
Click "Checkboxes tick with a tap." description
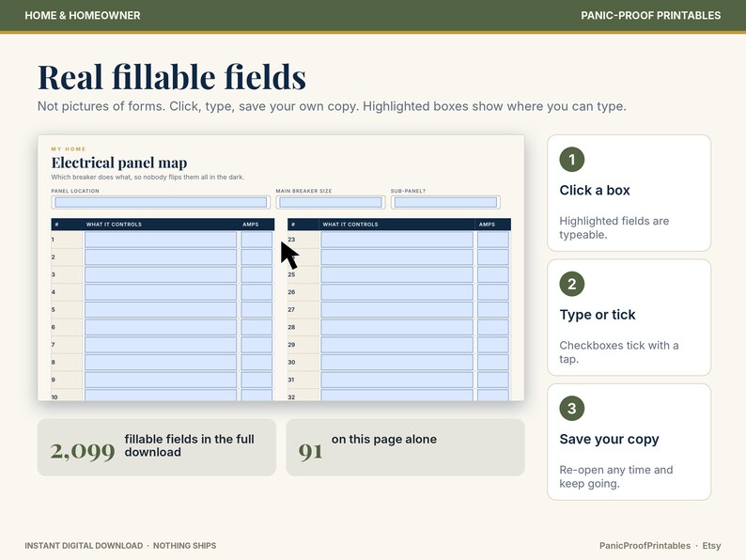(619, 352)
